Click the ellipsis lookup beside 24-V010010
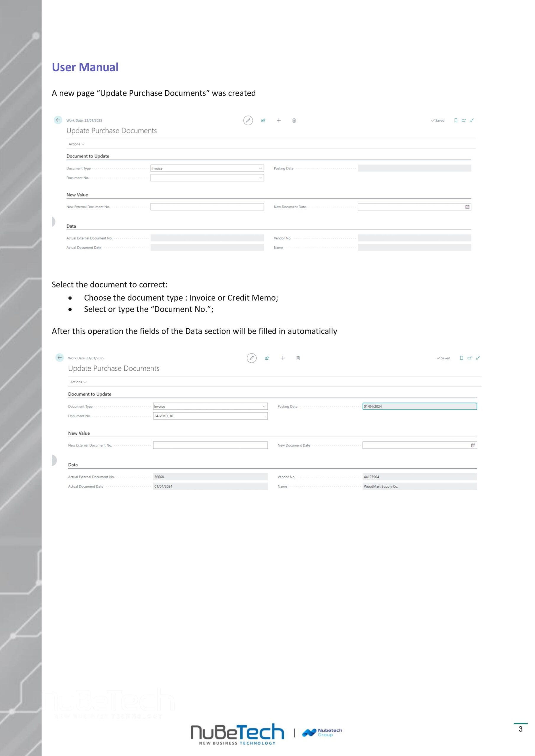535x756 pixels. 264,416
